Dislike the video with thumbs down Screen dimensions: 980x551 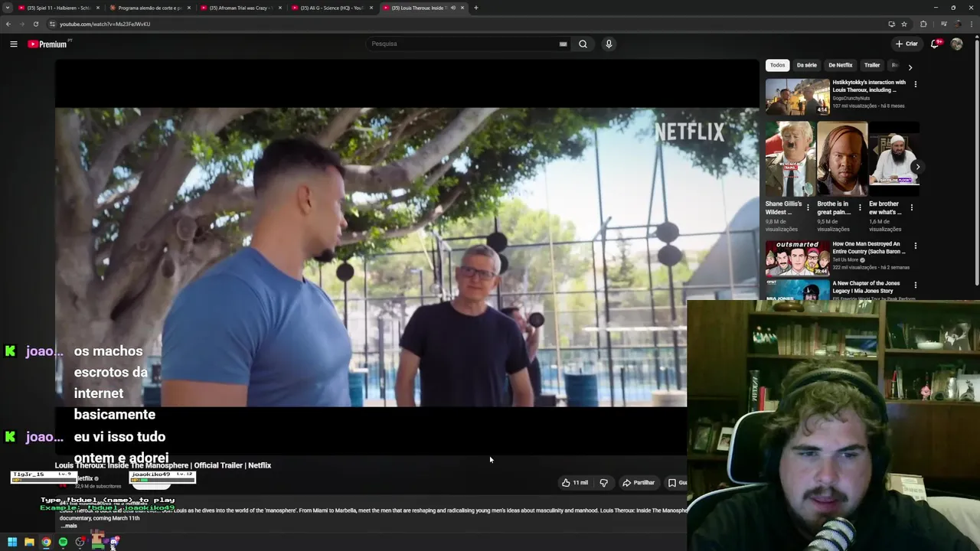(603, 483)
